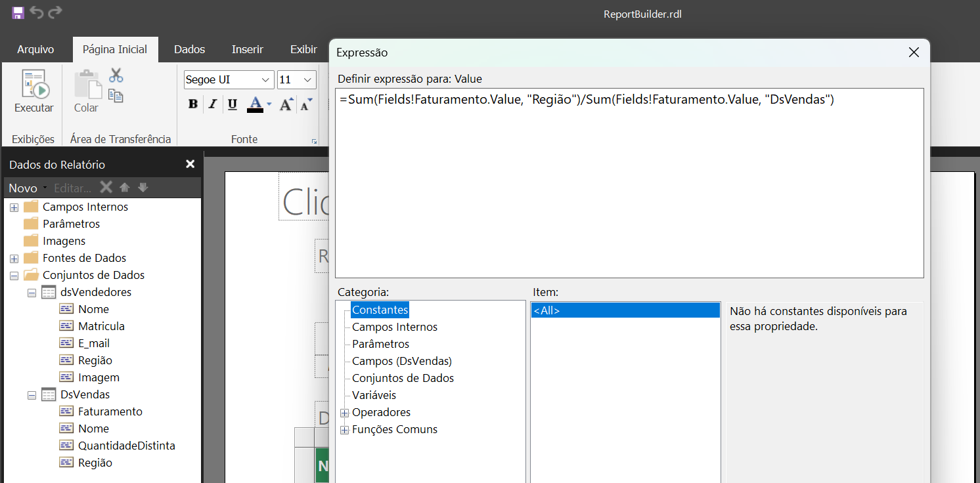Click the DsVendas dataset table icon

(49, 394)
